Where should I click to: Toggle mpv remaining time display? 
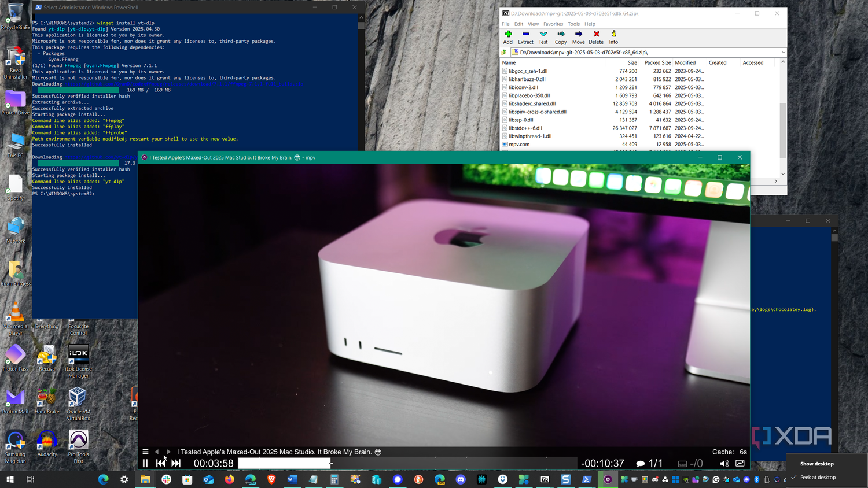[602, 463]
